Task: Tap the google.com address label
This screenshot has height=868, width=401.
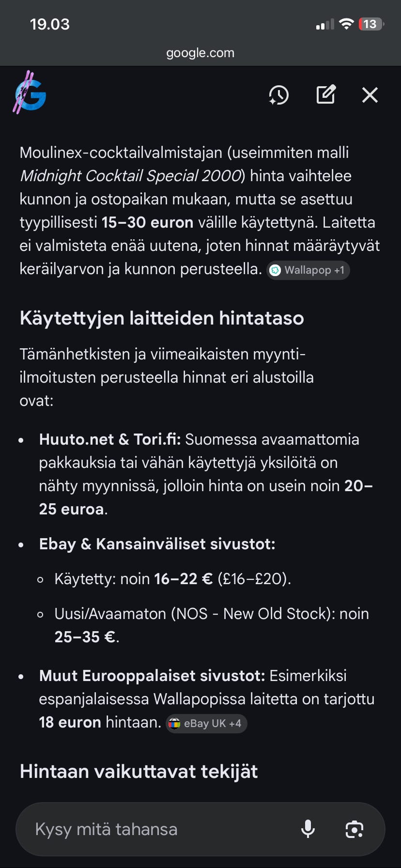Action: coord(200,53)
